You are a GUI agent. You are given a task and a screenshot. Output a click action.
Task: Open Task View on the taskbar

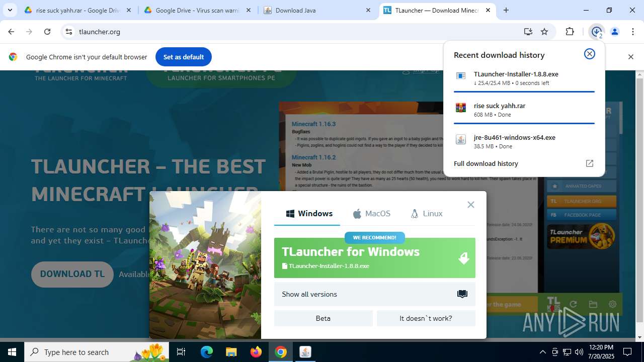[182, 352]
